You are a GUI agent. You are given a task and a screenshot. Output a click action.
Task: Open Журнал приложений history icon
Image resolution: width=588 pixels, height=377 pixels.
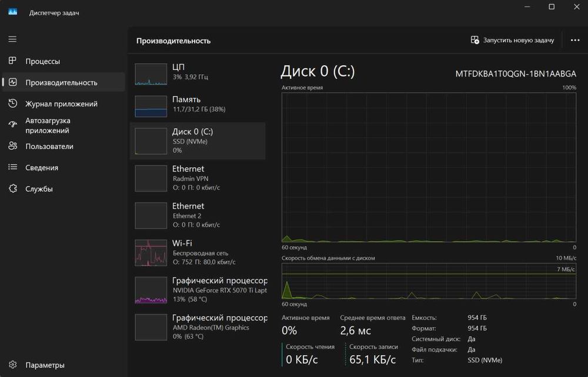(x=12, y=103)
